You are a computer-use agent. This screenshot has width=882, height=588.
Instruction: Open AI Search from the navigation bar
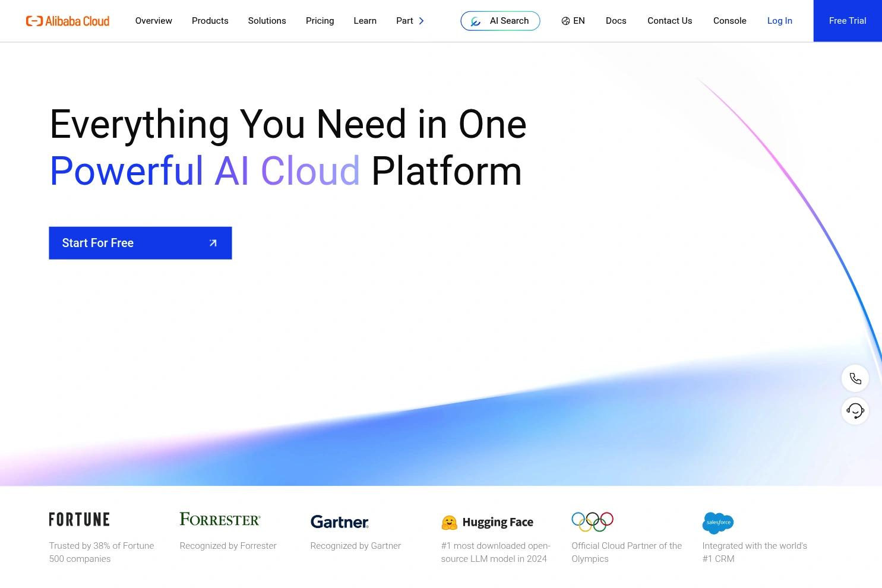(x=500, y=20)
